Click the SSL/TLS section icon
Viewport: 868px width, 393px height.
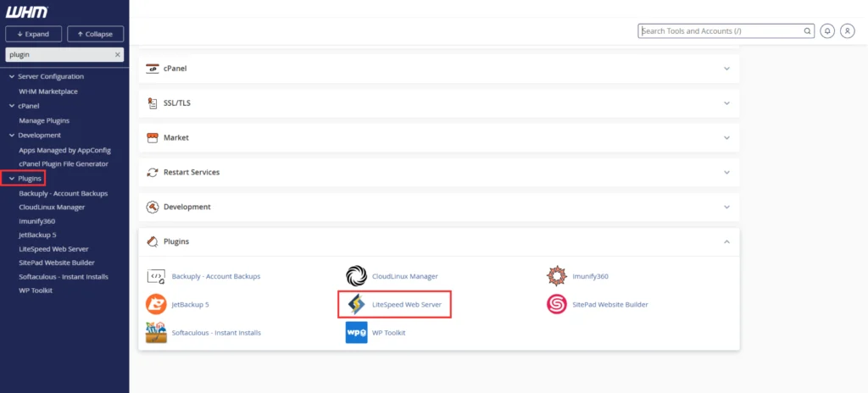pyautogui.click(x=153, y=103)
